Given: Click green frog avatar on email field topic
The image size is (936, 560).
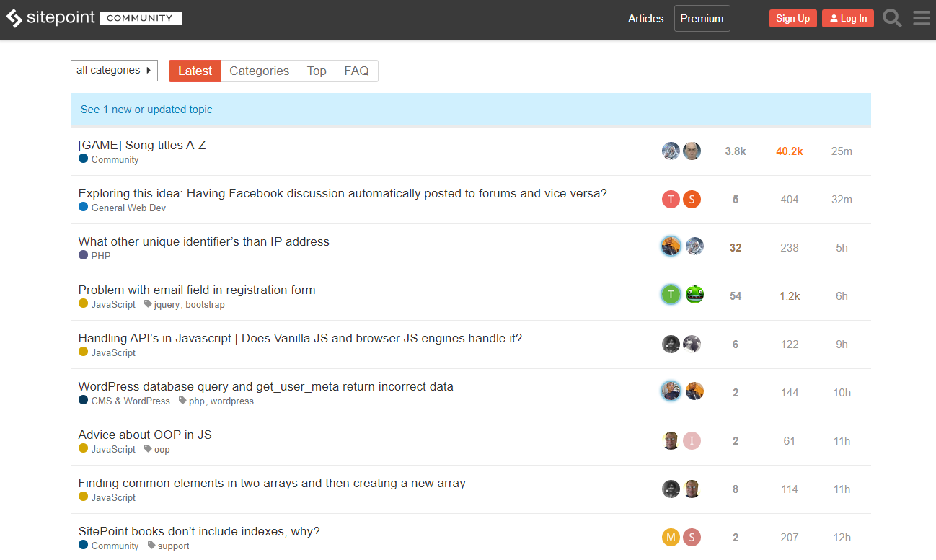Looking at the screenshot, I should 694,295.
